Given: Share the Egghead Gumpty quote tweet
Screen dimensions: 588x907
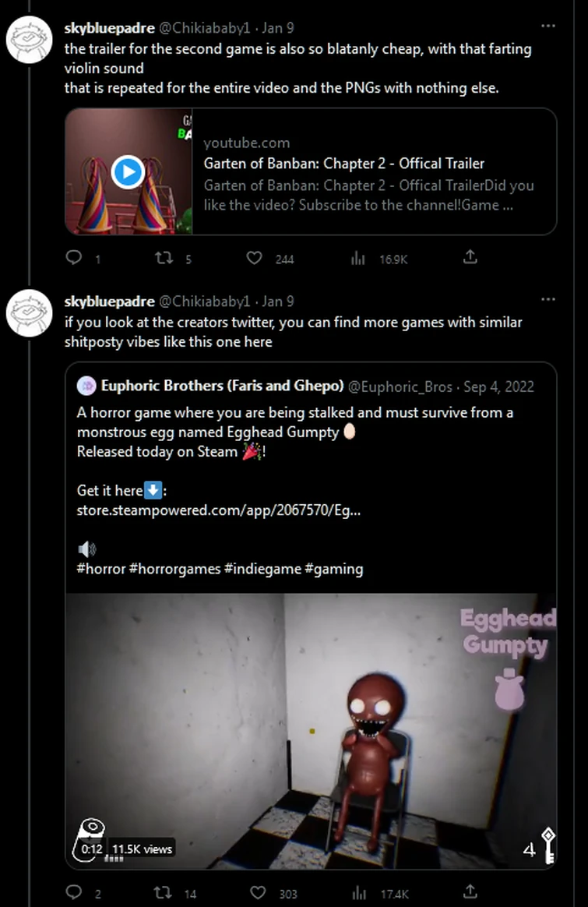Looking at the screenshot, I should click(x=470, y=891).
